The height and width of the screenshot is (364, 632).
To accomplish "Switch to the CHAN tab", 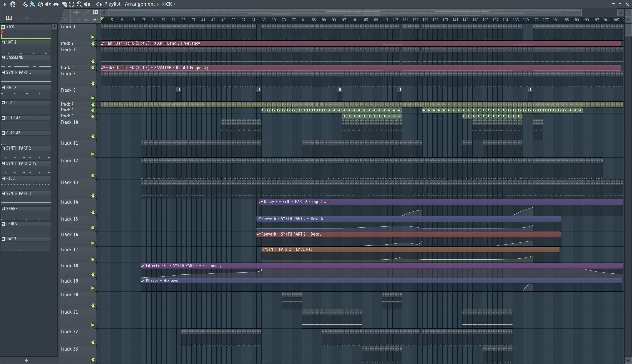I will [87, 16].
